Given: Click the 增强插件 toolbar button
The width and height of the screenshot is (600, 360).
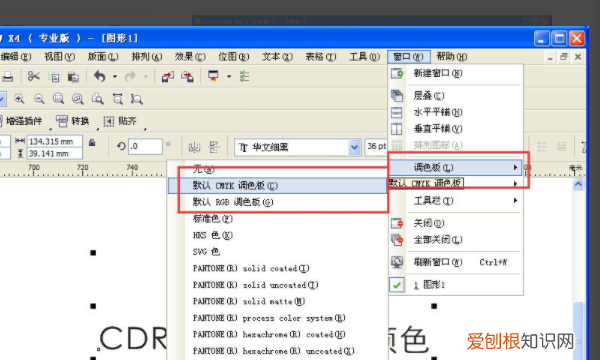Looking at the screenshot, I should [x=21, y=121].
